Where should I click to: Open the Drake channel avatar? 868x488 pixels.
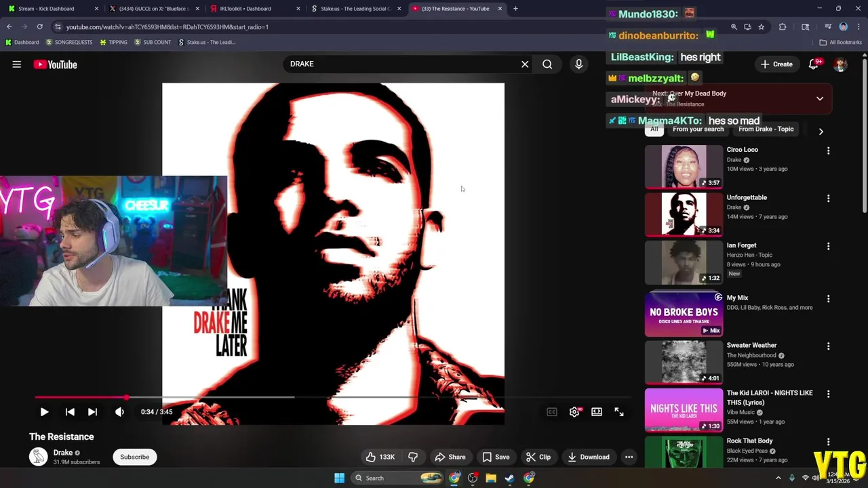(x=39, y=457)
